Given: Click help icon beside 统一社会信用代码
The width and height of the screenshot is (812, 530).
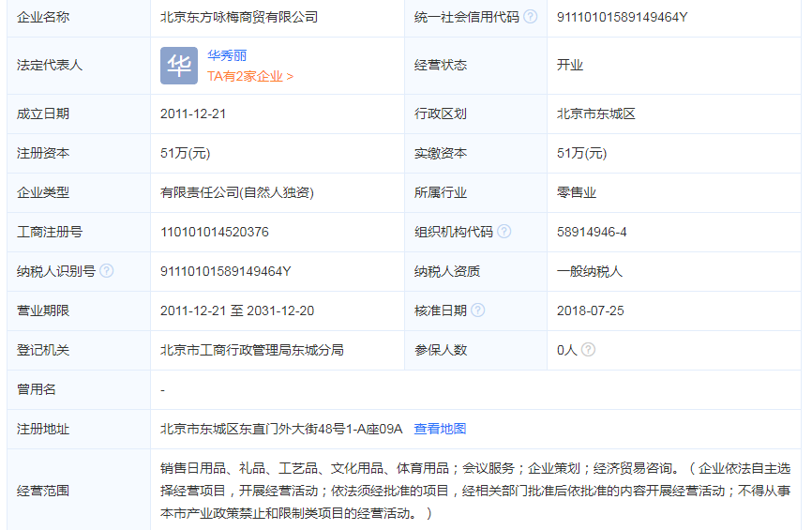Looking at the screenshot, I should 530,17.
